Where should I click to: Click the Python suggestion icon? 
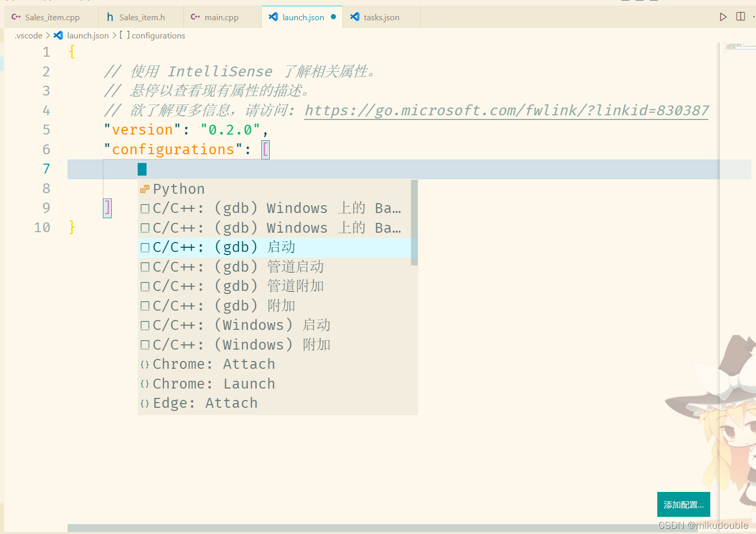point(145,189)
